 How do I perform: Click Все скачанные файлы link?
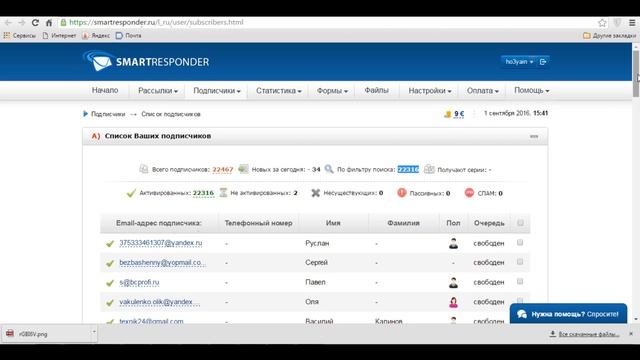click(x=589, y=334)
